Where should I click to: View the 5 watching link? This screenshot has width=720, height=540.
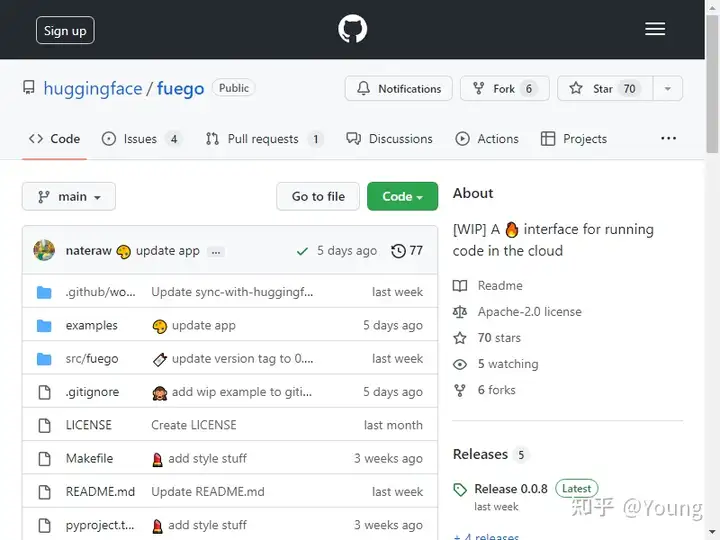coord(508,364)
